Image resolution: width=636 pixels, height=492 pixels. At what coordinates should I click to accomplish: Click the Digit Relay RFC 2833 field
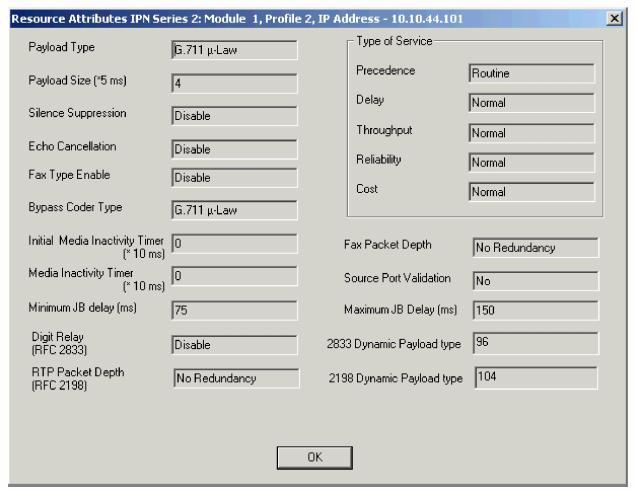pos(234,345)
